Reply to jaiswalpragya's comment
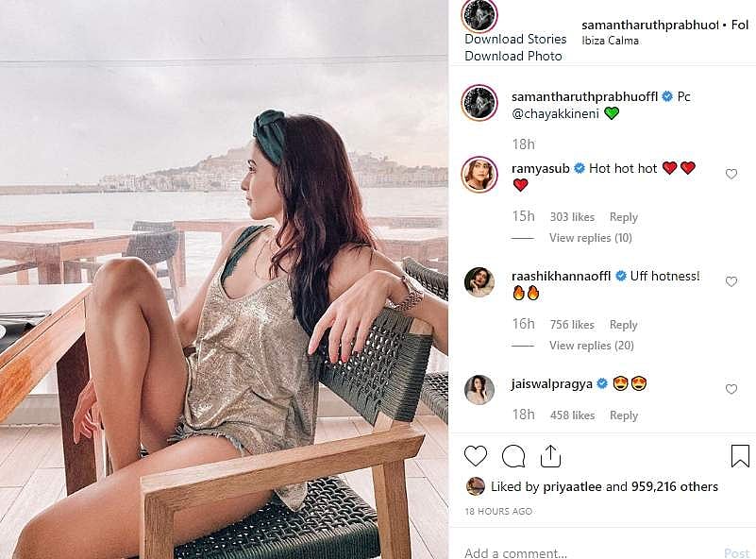Image resolution: width=756 pixels, height=559 pixels. click(x=624, y=415)
